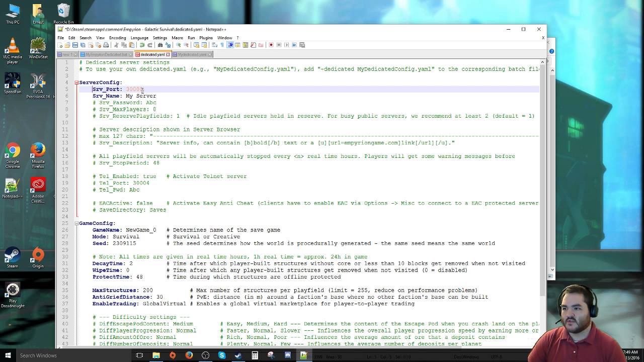Click the MaxStructures value 200

[147, 290]
